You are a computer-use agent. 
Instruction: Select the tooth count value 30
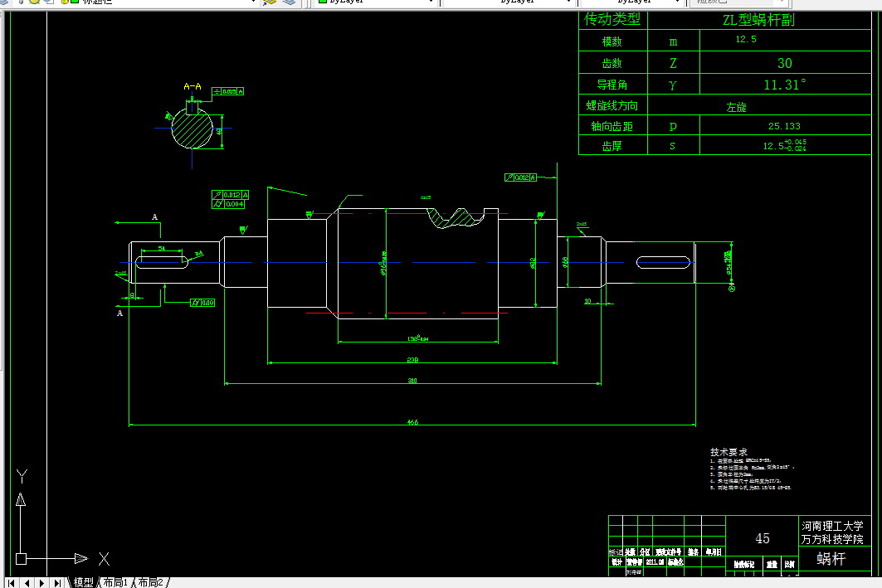tap(785, 63)
